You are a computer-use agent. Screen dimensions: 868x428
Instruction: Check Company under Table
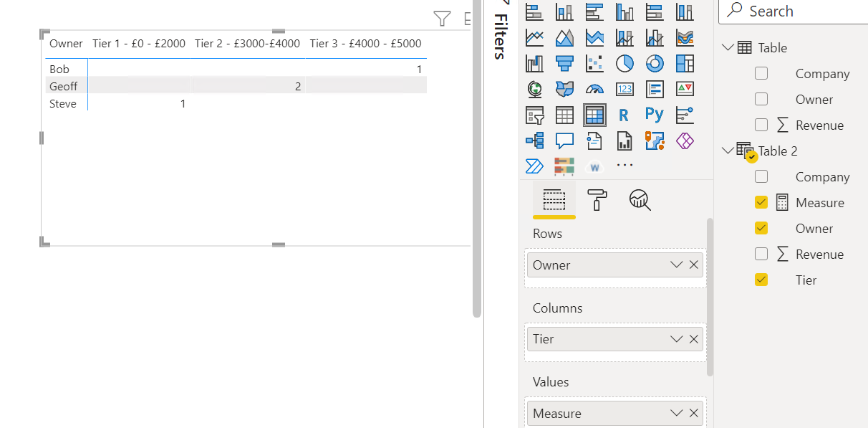761,73
